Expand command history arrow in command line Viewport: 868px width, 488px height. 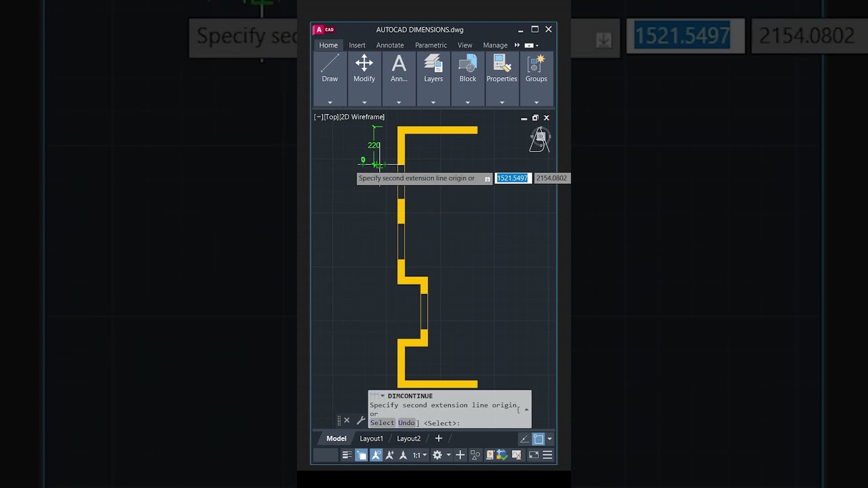(526, 409)
